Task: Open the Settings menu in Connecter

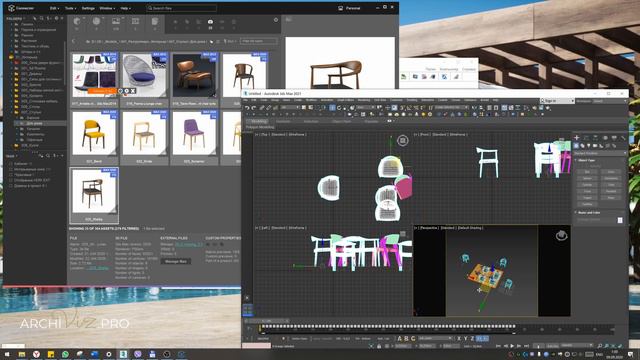Action: click(x=88, y=8)
